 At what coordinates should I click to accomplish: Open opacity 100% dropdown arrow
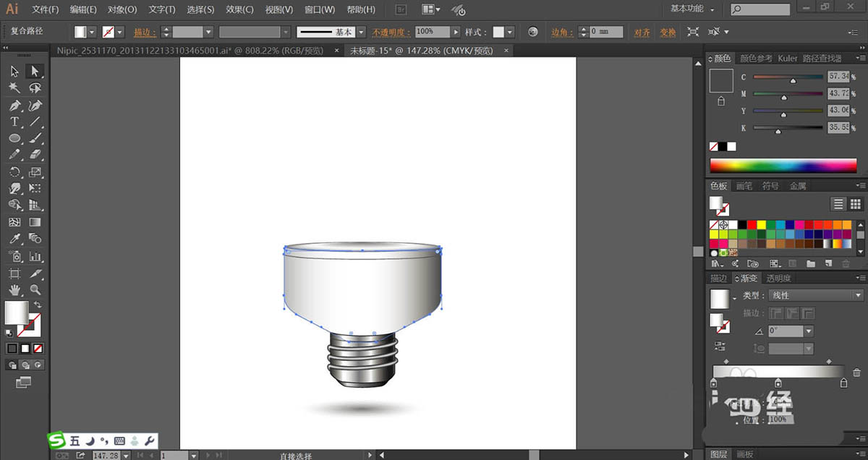pos(456,32)
